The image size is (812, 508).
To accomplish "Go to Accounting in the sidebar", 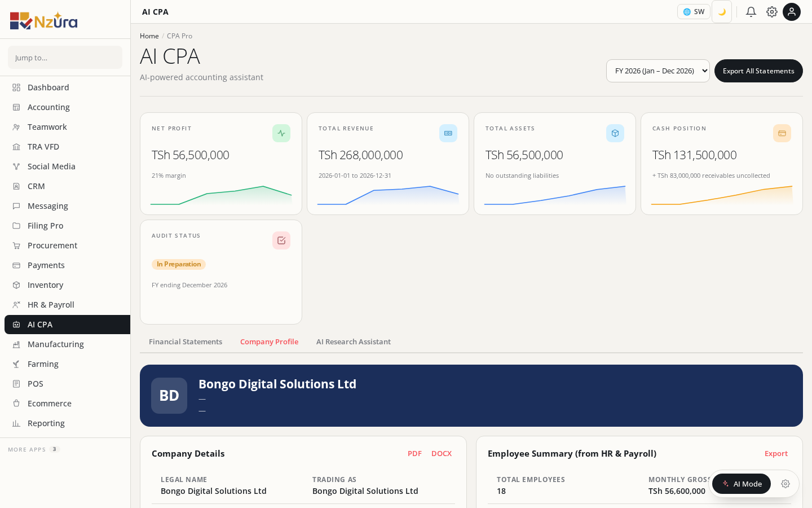I will coord(67,107).
